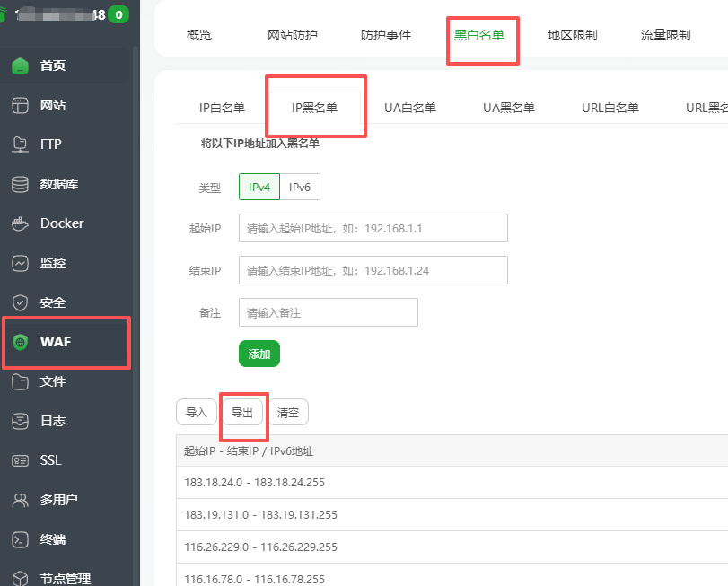The height and width of the screenshot is (586, 728).
Task: Open the database icon in sidebar
Action: click(x=20, y=184)
